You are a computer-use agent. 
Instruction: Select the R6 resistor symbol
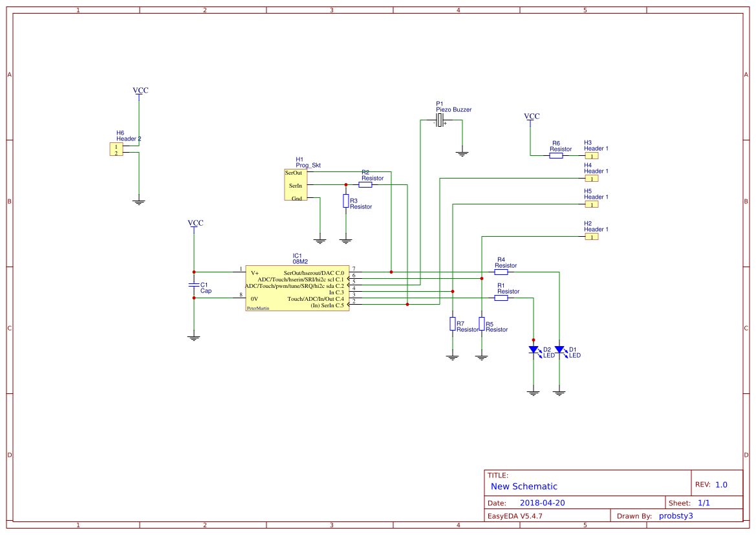556,155
